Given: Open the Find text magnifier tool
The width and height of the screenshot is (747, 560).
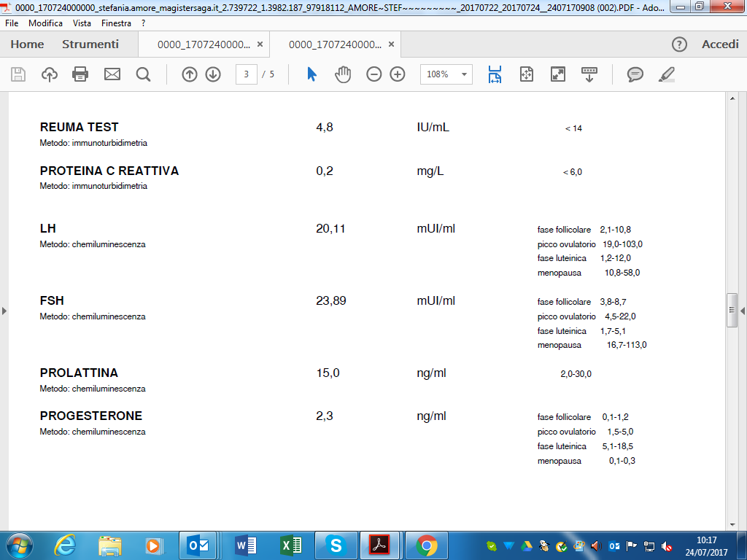Looking at the screenshot, I should coord(143,74).
